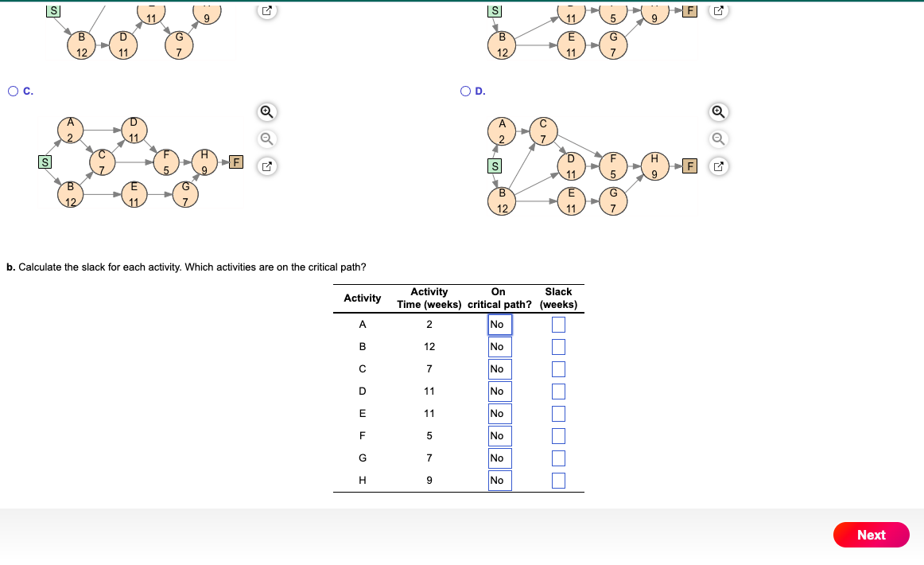Open the top-right network diagram enlarged view

(718, 10)
